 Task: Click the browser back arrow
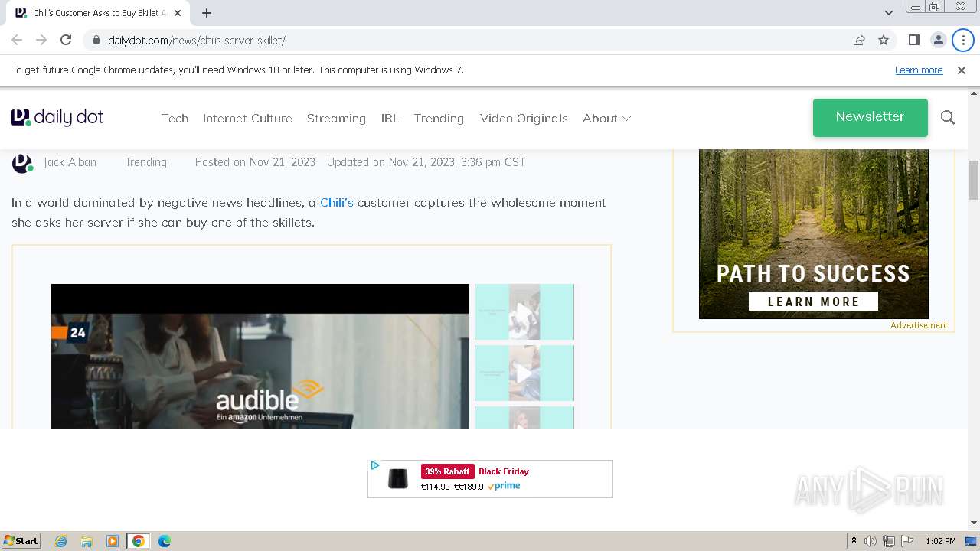(17, 40)
